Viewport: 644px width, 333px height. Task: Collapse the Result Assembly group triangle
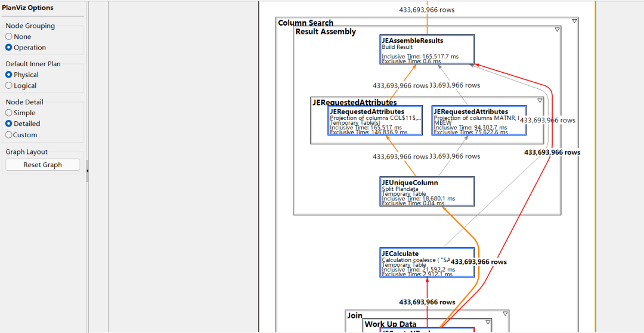point(558,30)
